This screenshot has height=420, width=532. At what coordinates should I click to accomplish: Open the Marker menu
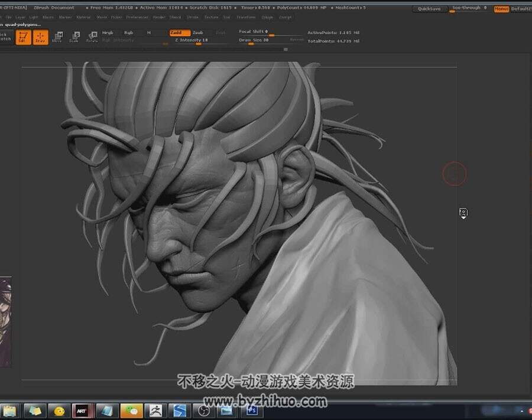click(65, 17)
